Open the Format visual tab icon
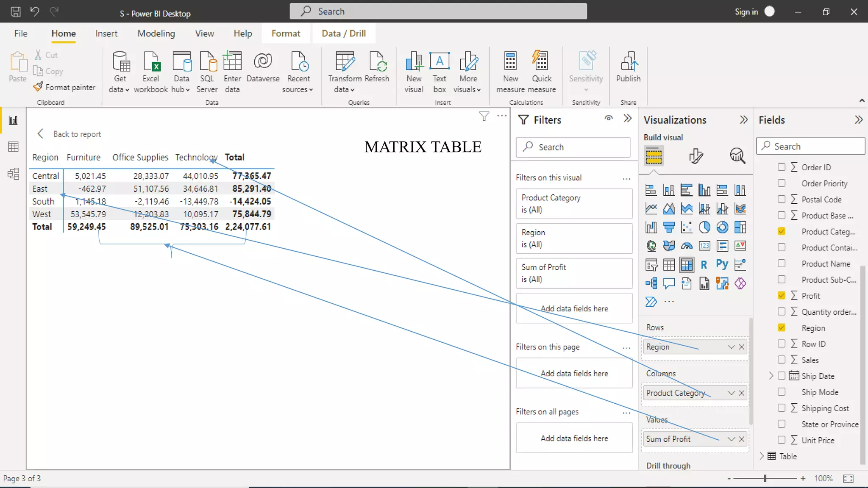The height and width of the screenshot is (488, 868). pyautogui.click(x=696, y=155)
